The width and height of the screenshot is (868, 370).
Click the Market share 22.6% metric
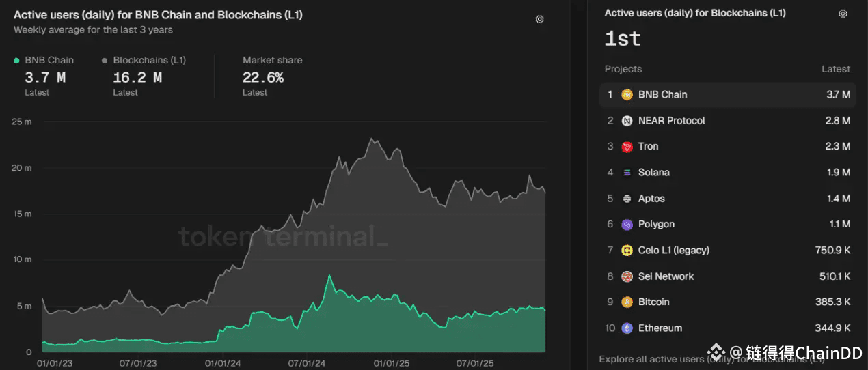click(x=262, y=77)
